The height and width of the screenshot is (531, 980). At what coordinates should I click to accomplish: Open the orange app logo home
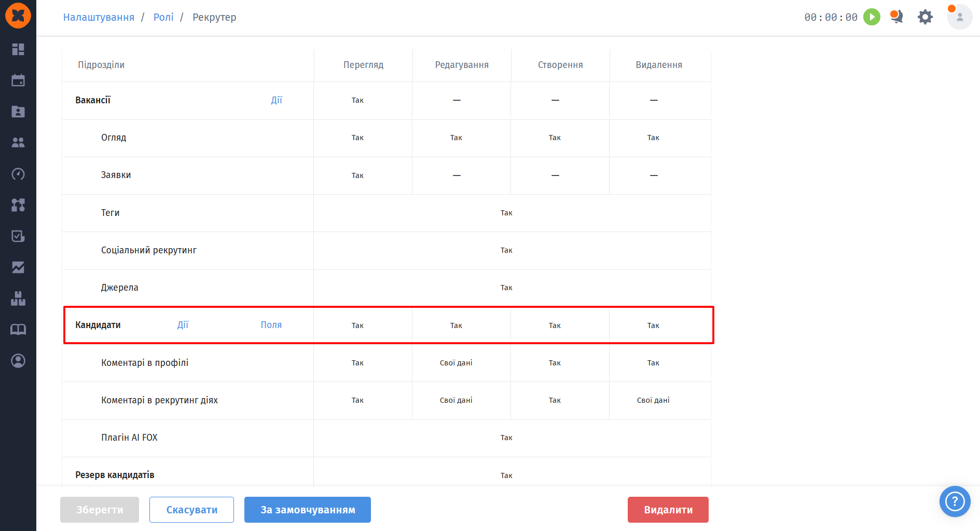click(x=18, y=16)
